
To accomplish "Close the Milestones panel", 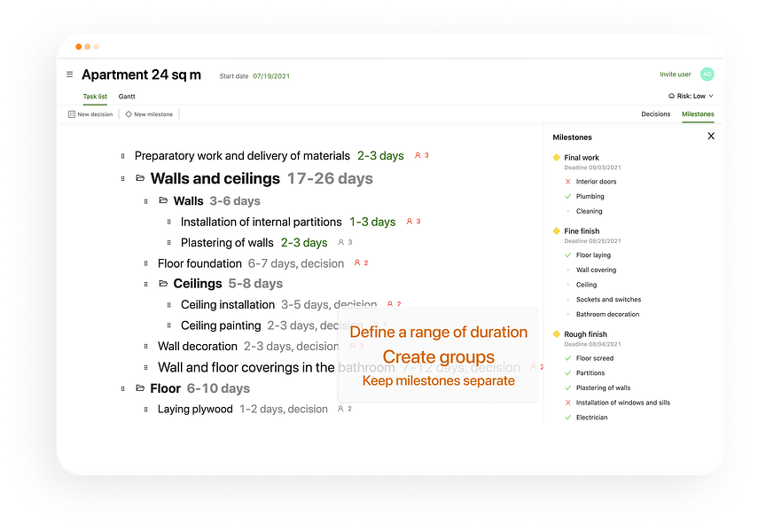I will click(x=710, y=137).
